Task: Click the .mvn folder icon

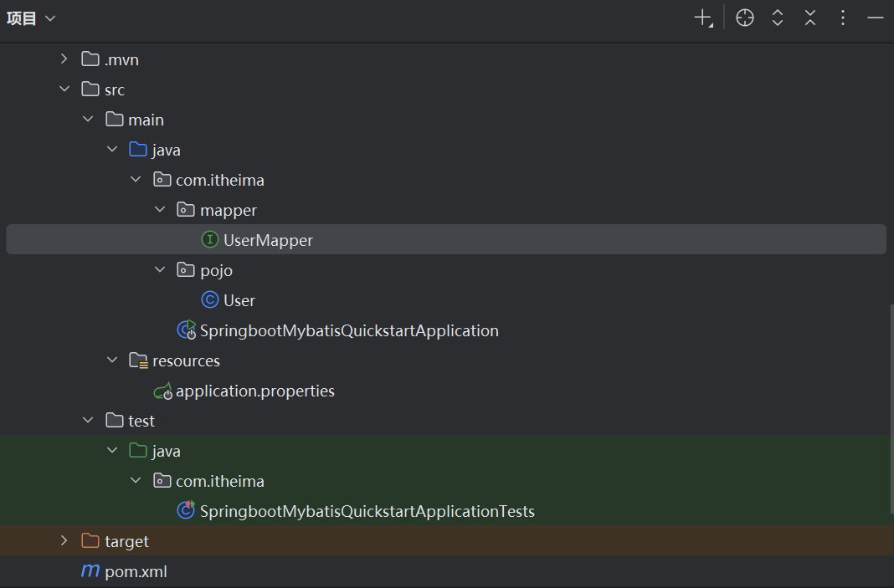Action: (x=90, y=59)
